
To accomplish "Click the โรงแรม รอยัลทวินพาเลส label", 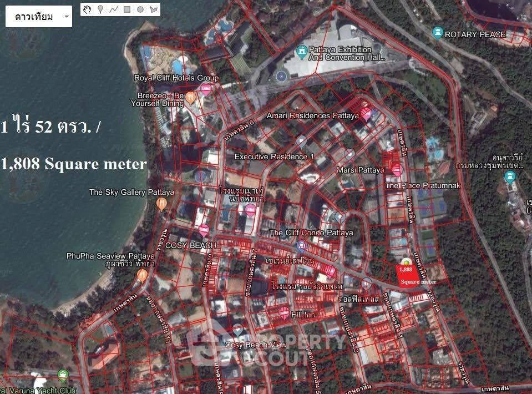I will tap(307, 286).
